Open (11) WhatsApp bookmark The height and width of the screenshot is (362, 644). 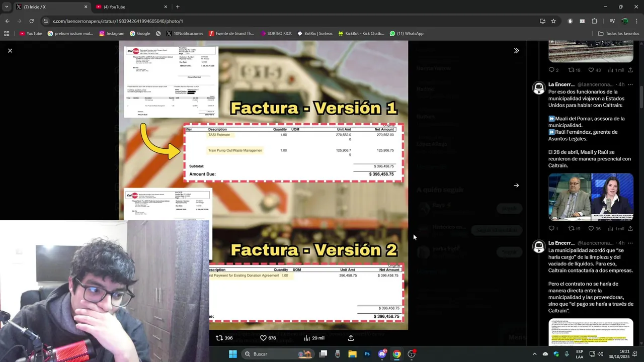pyautogui.click(x=407, y=33)
